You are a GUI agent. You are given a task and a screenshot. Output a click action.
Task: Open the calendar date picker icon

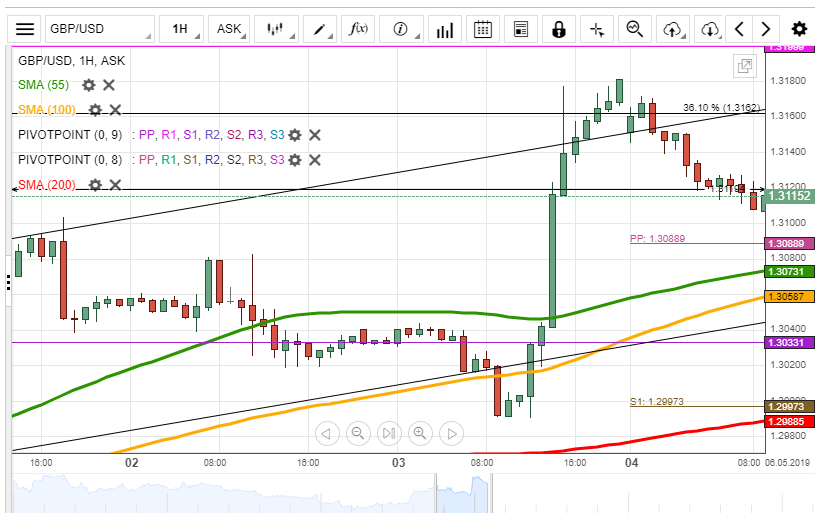482,29
